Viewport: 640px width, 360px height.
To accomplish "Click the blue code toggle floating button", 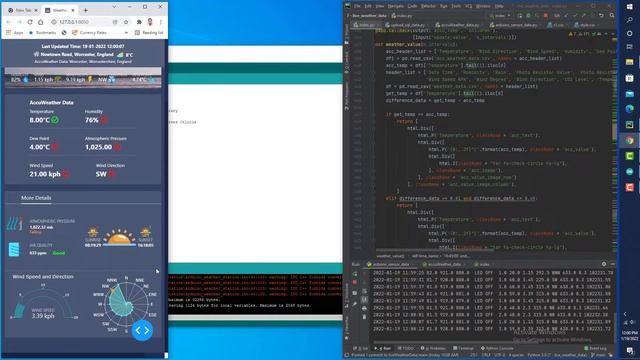I will (142, 330).
